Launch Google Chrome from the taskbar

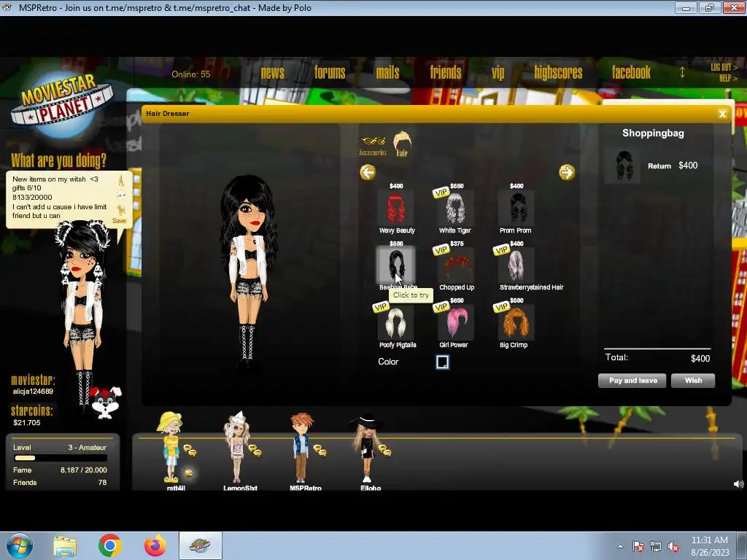point(110,545)
